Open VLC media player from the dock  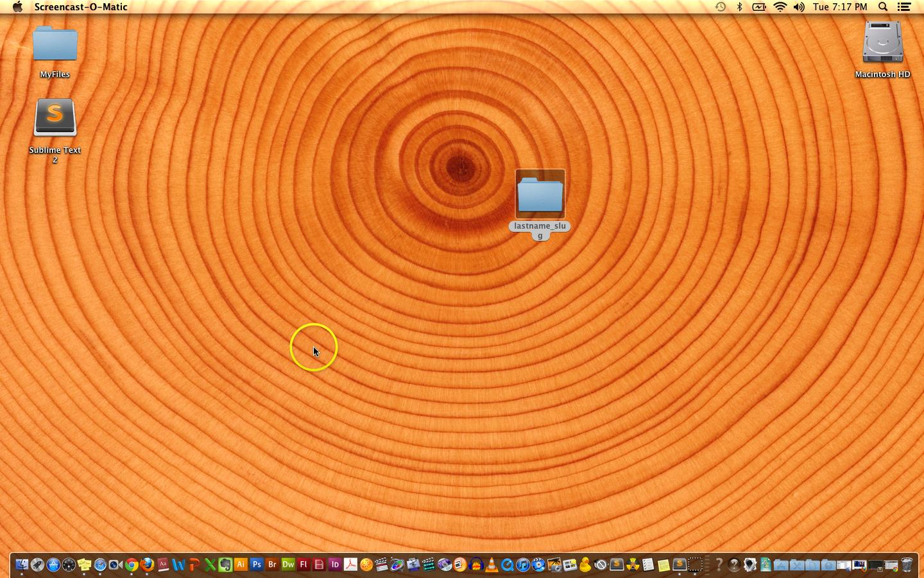tap(492, 565)
